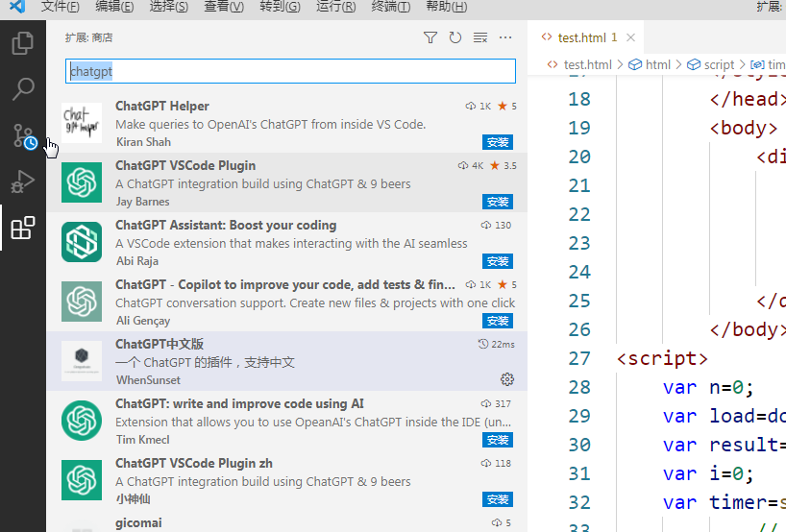Open the 终端(T) menu

click(390, 7)
